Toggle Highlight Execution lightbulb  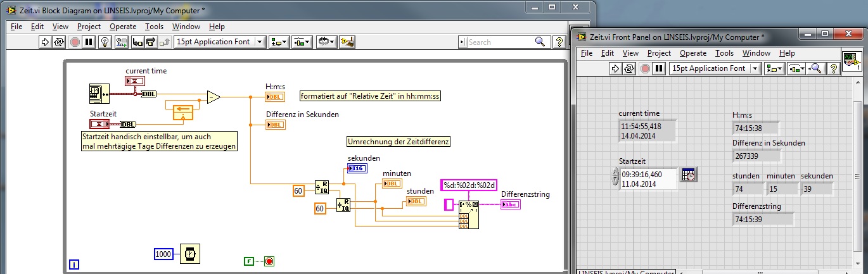coord(105,42)
